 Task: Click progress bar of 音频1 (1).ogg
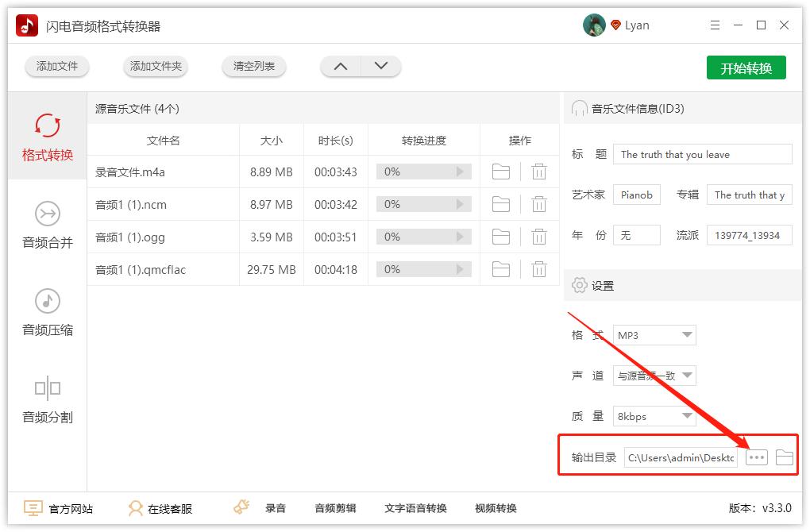click(423, 237)
